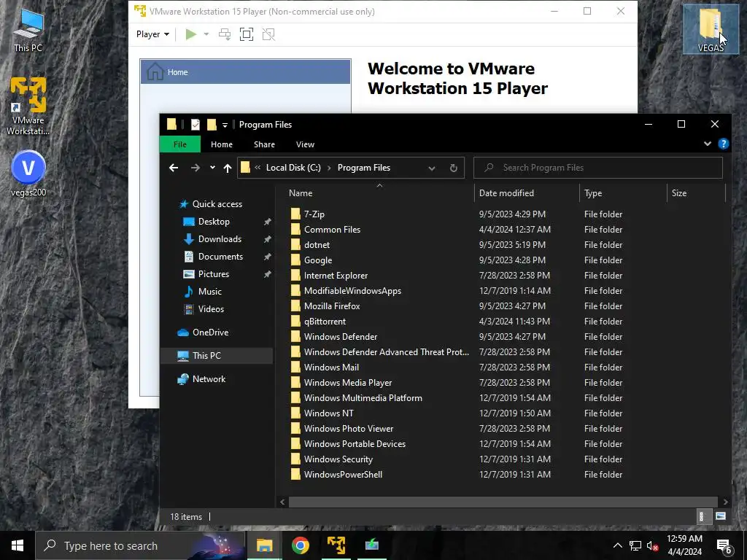Image resolution: width=747 pixels, height=560 pixels.
Task: Click Send Ctrl+Alt+Del icon in VMware toolbar
Action: click(225, 34)
